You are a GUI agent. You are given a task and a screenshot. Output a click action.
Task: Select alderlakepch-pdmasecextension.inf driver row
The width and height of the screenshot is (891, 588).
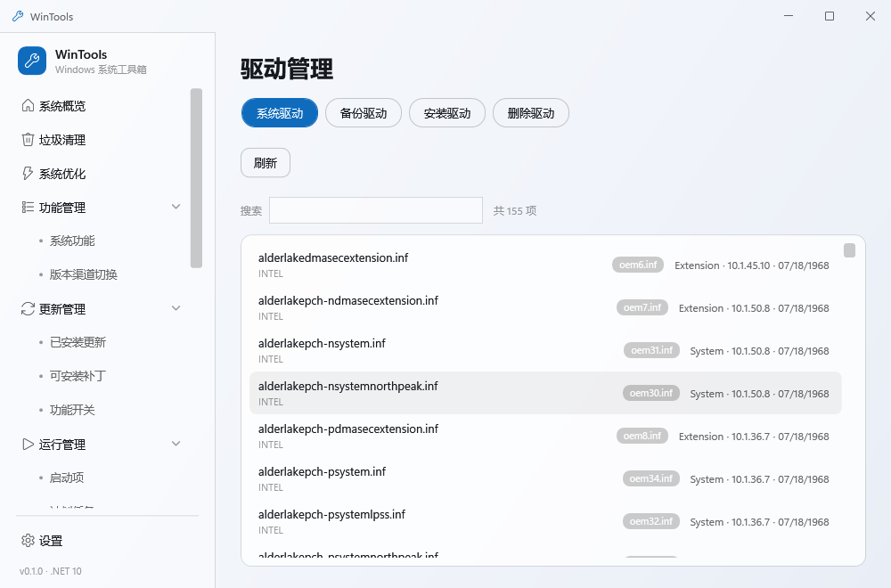(x=545, y=437)
